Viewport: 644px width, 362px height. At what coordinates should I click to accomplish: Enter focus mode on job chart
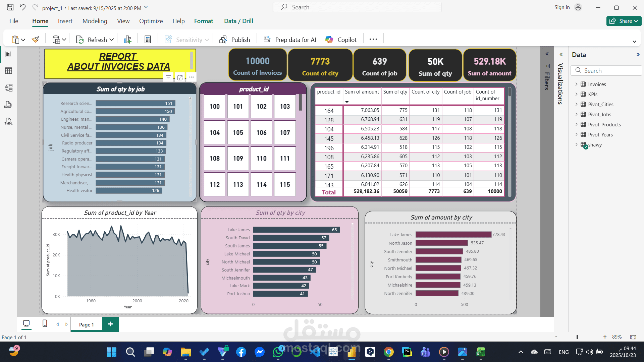(x=180, y=77)
